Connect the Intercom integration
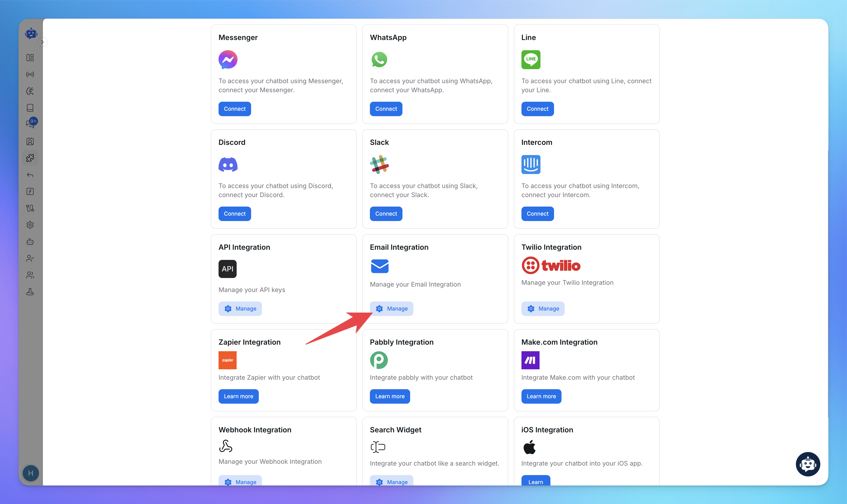847x504 pixels. click(x=537, y=214)
